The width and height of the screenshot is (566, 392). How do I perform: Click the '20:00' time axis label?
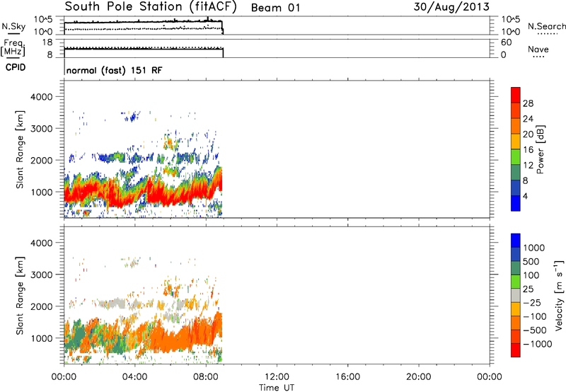[x=418, y=377]
